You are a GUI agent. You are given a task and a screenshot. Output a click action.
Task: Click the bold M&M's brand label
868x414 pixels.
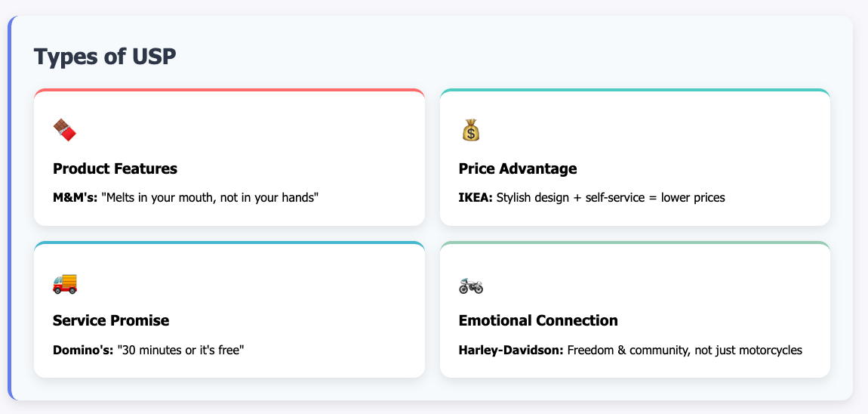coord(75,198)
